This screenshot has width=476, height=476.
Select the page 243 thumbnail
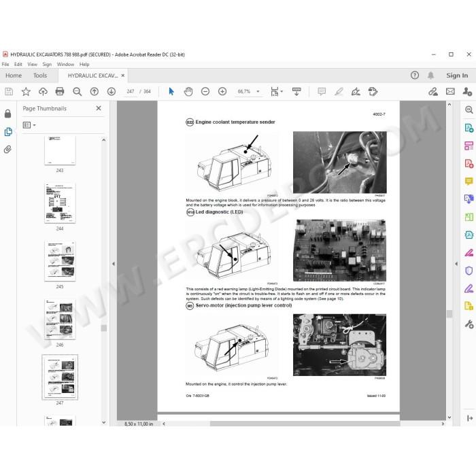pyautogui.click(x=60, y=150)
